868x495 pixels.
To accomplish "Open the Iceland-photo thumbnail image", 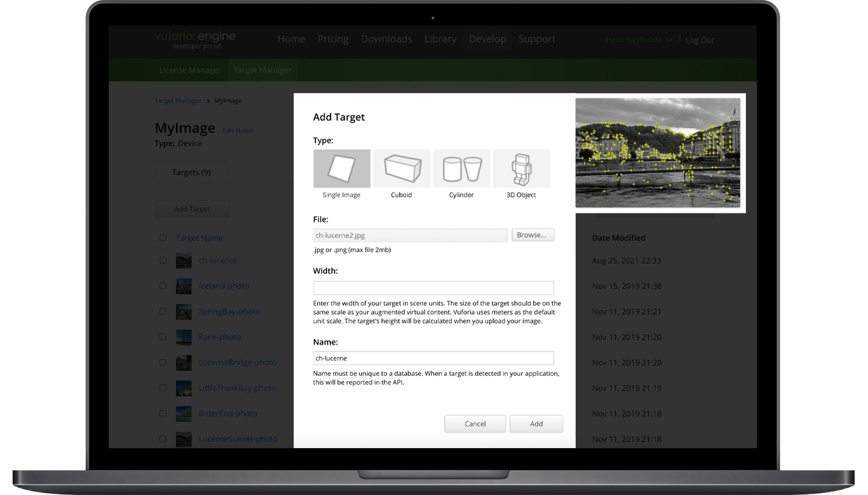I will [x=183, y=286].
